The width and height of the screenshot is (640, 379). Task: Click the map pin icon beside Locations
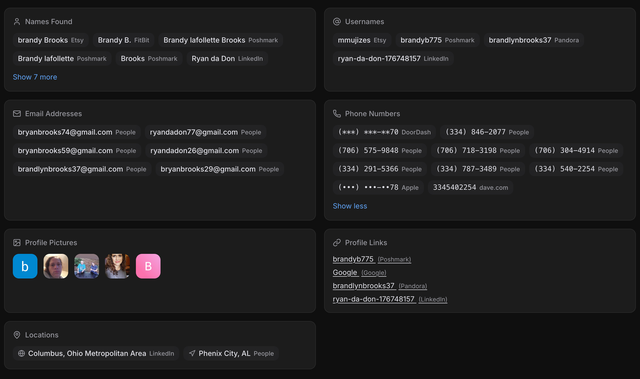coord(17,335)
